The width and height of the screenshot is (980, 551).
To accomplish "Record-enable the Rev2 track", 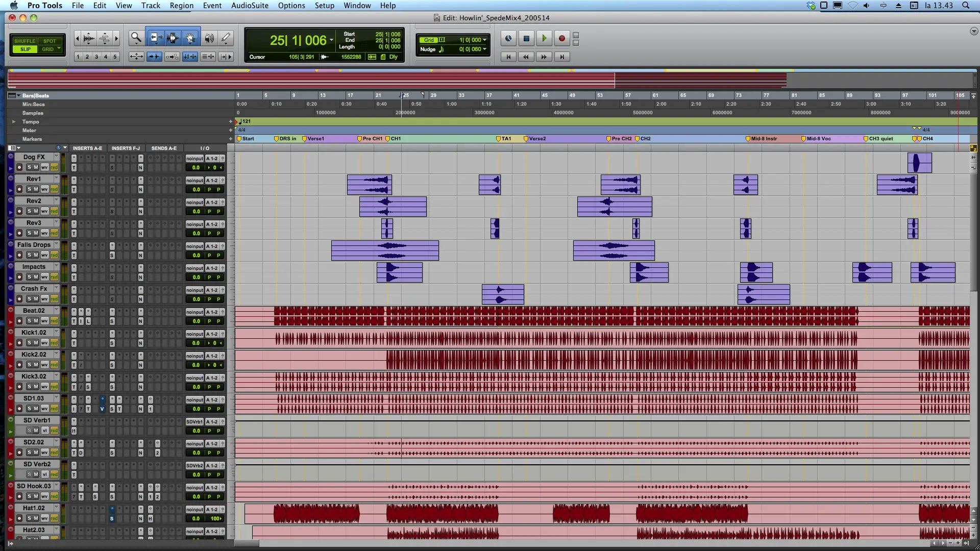I will tap(19, 211).
